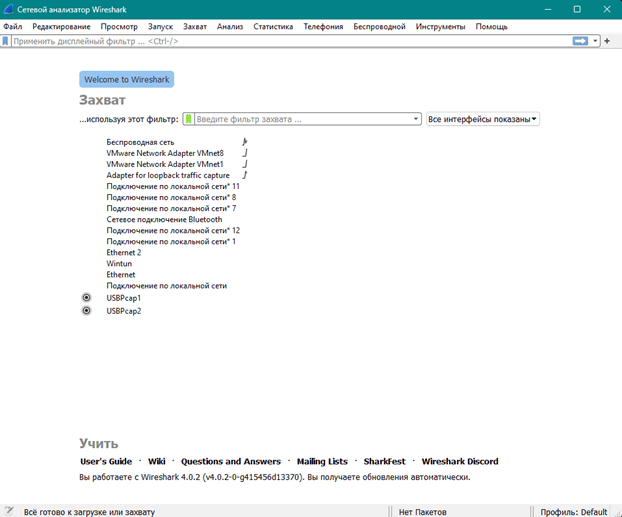Open the Файл menu
622x517 pixels.
point(13,27)
